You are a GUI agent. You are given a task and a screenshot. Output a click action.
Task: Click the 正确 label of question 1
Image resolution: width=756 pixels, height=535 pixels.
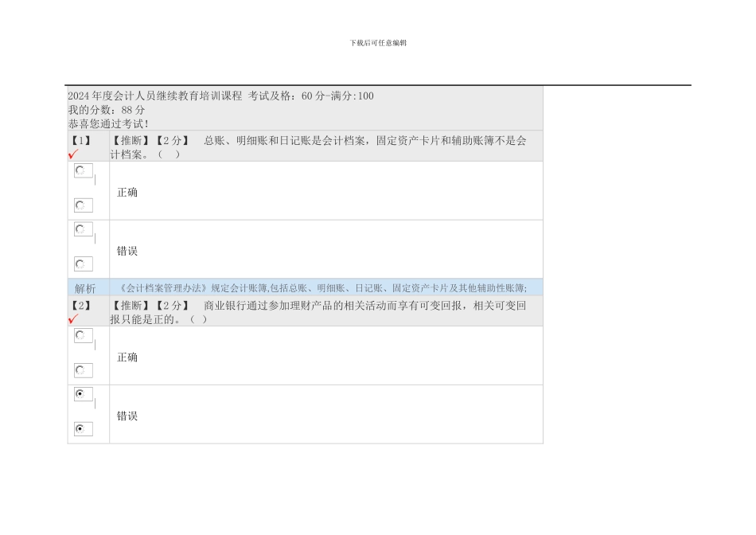click(x=127, y=193)
